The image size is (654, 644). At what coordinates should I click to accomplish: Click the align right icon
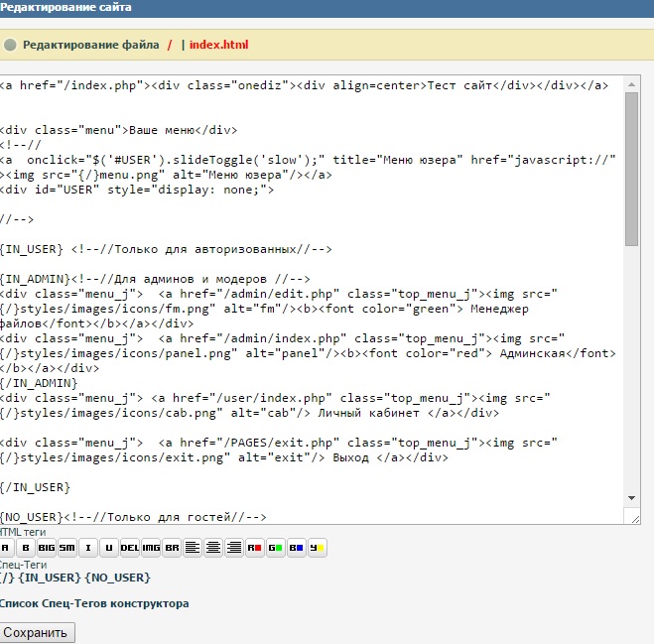[234, 548]
